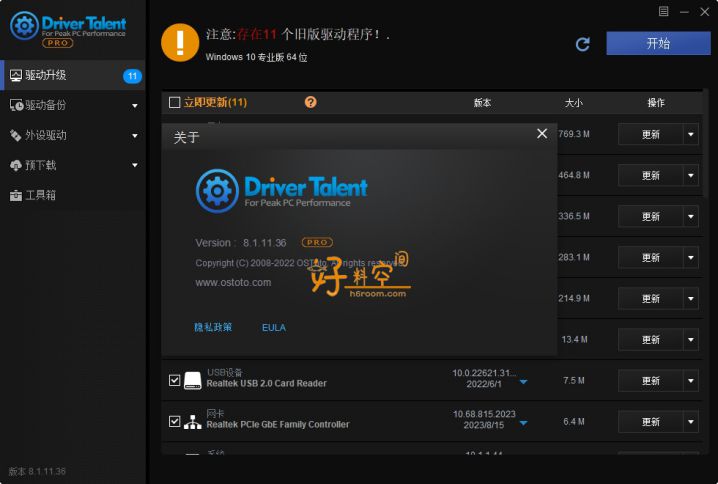Click the 操作 column header
Screen dimensions: 718x484
click(x=656, y=103)
